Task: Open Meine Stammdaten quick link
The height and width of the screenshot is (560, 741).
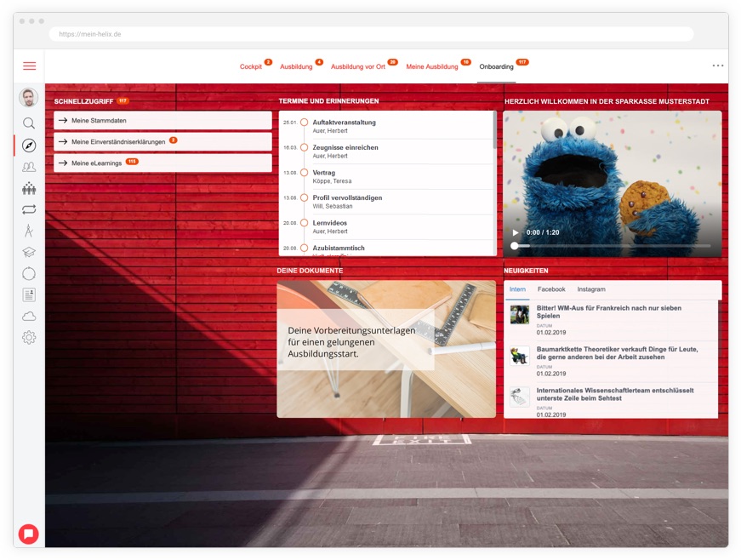Action: [x=162, y=121]
